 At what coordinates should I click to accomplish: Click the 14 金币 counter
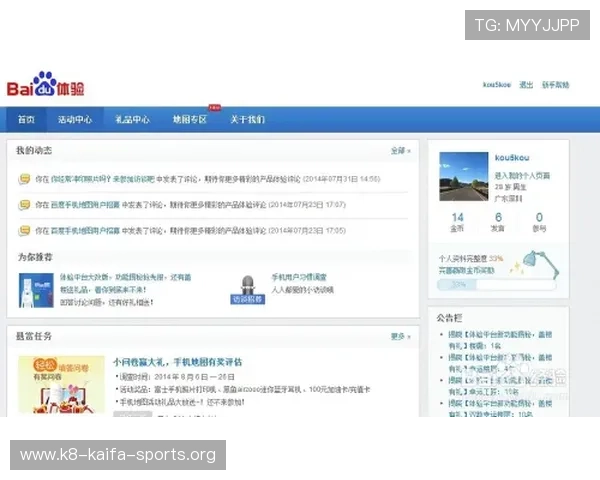[457, 222]
